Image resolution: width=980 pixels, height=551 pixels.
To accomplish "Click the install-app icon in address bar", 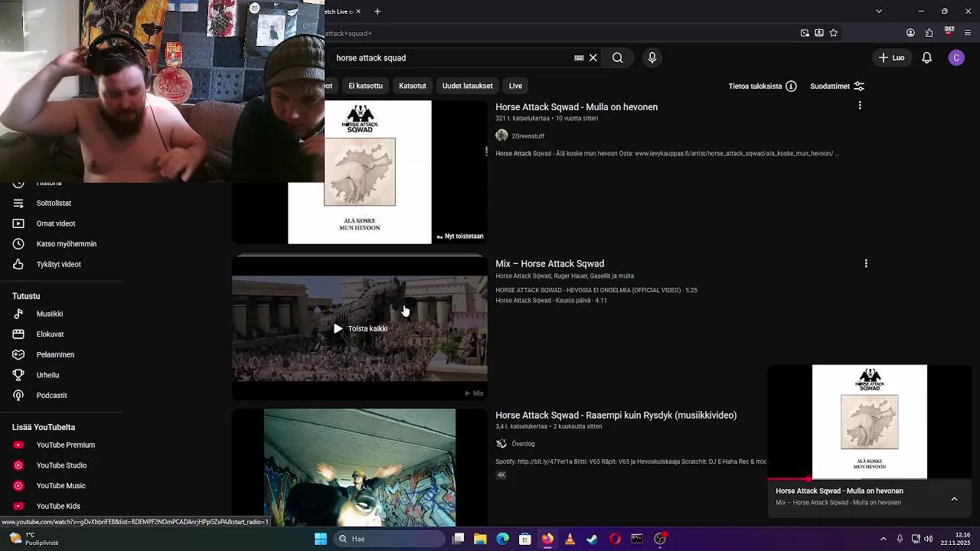I will (x=819, y=33).
